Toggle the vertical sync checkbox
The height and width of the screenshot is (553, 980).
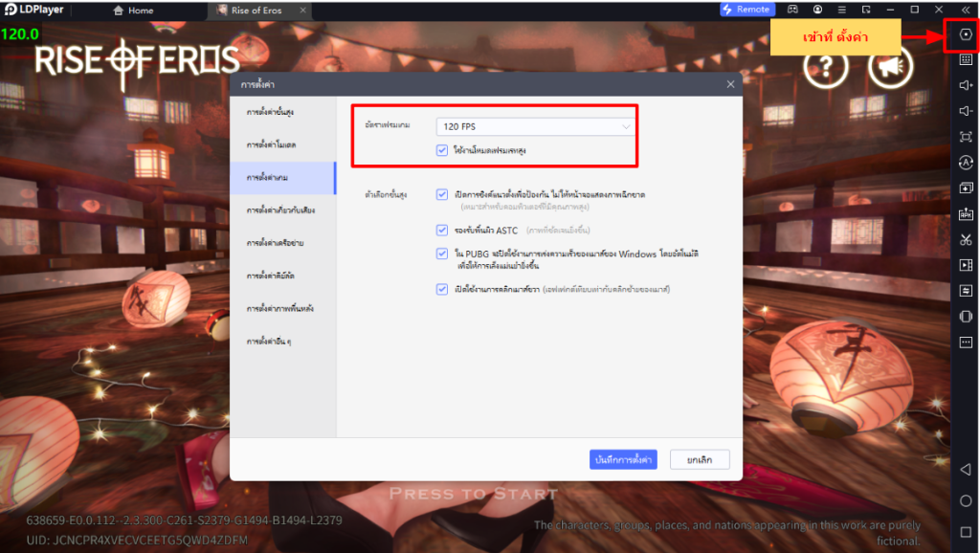(442, 194)
